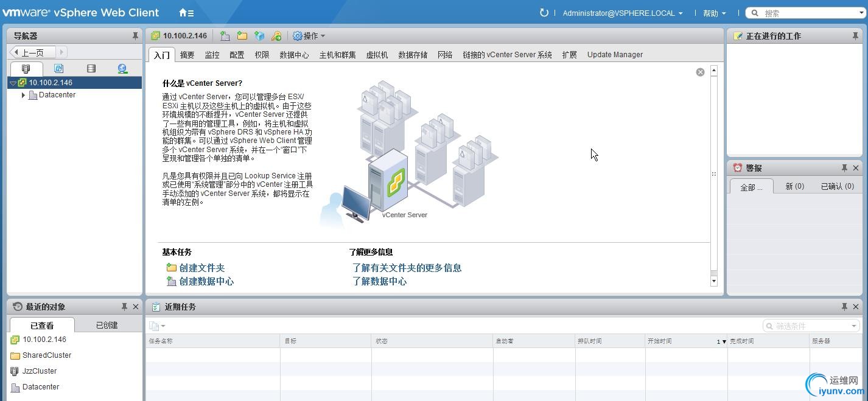
Task: Click content scrollbar down arrow
Action: pos(714,281)
